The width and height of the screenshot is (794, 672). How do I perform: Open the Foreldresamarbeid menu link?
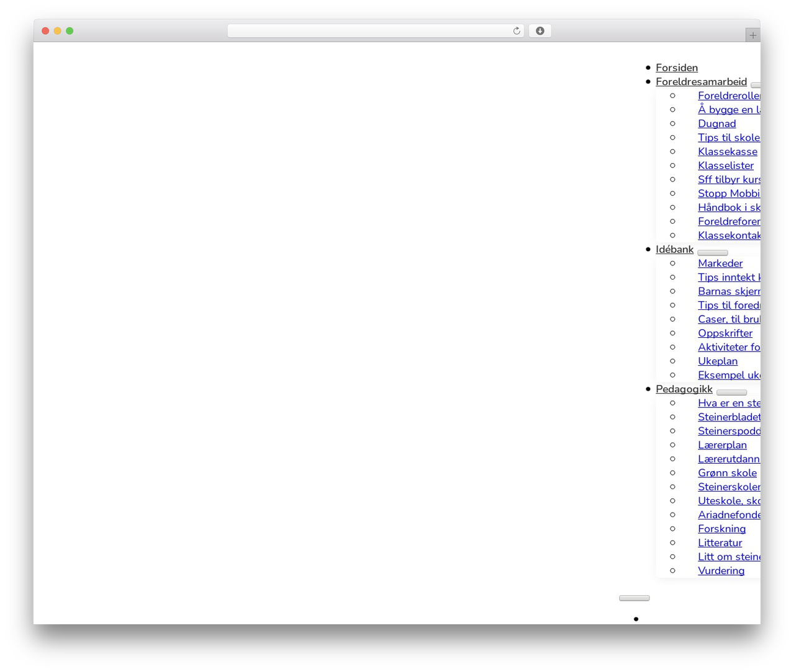tap(701, 82)
